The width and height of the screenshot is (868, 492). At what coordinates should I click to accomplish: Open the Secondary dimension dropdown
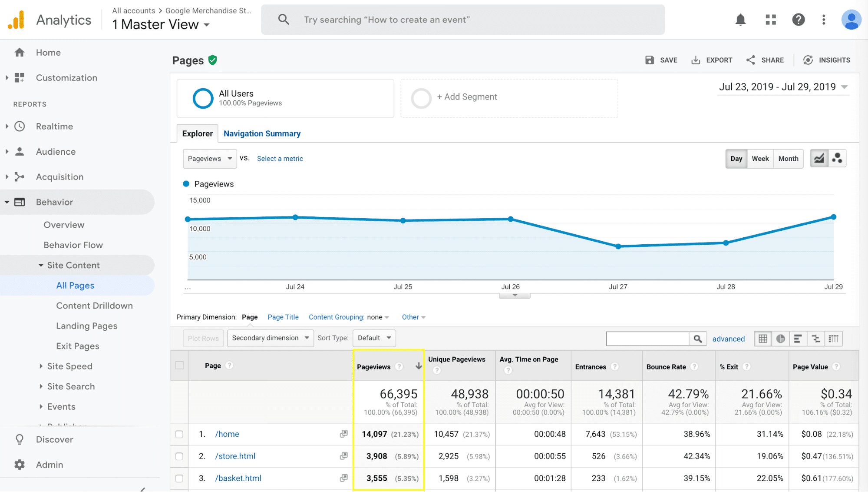[271, 338]
